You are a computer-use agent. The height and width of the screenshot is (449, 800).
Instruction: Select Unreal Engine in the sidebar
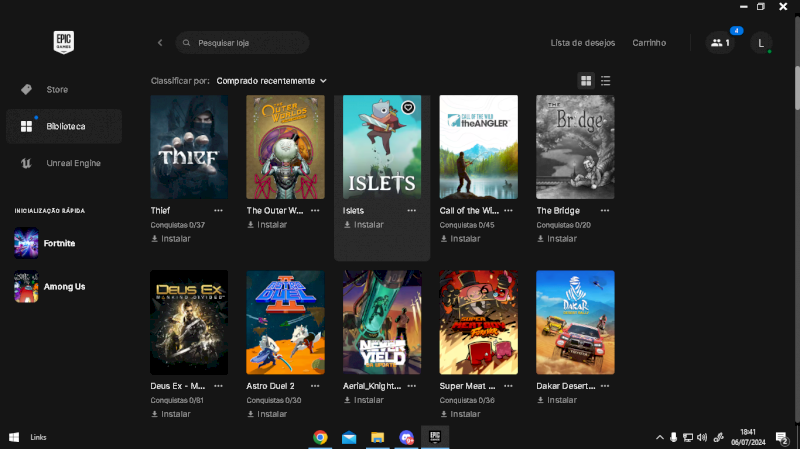click(73, 163)
